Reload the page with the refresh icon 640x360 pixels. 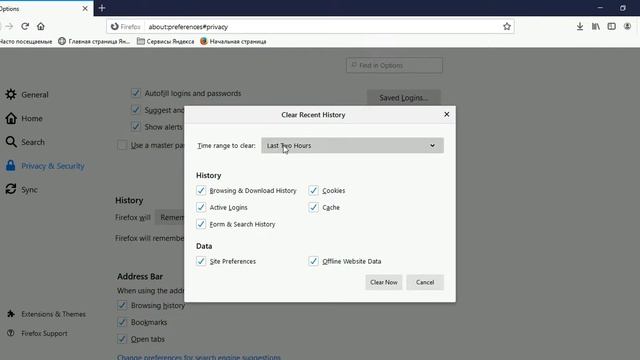(x=25, y=27)
